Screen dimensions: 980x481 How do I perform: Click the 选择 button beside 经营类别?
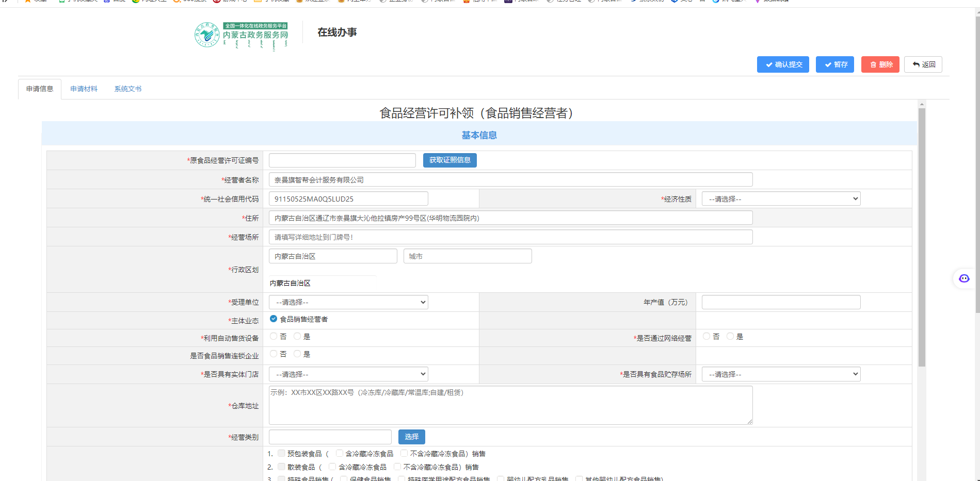coord(411,437)
